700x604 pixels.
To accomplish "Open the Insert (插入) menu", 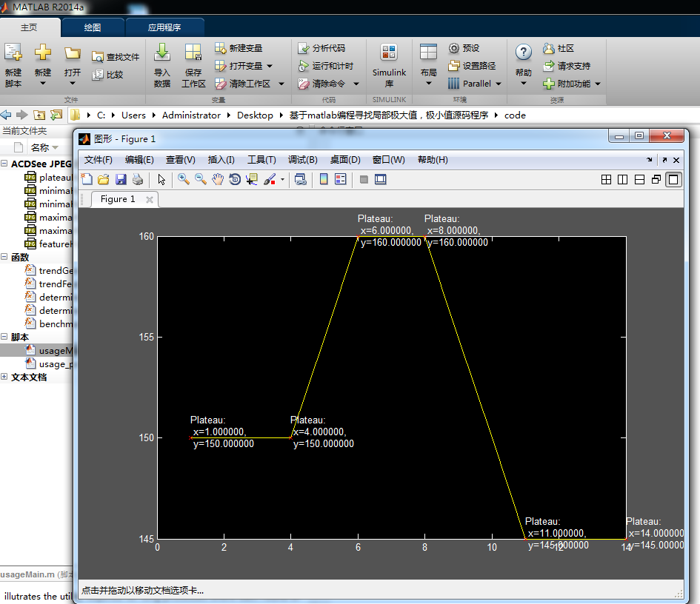I will click(x=221, y=160).
